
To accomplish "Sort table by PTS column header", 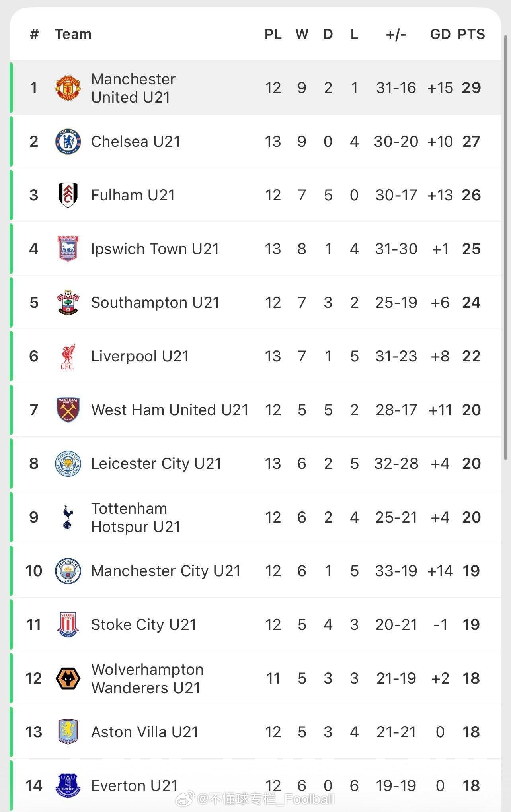I will (471, 34).
